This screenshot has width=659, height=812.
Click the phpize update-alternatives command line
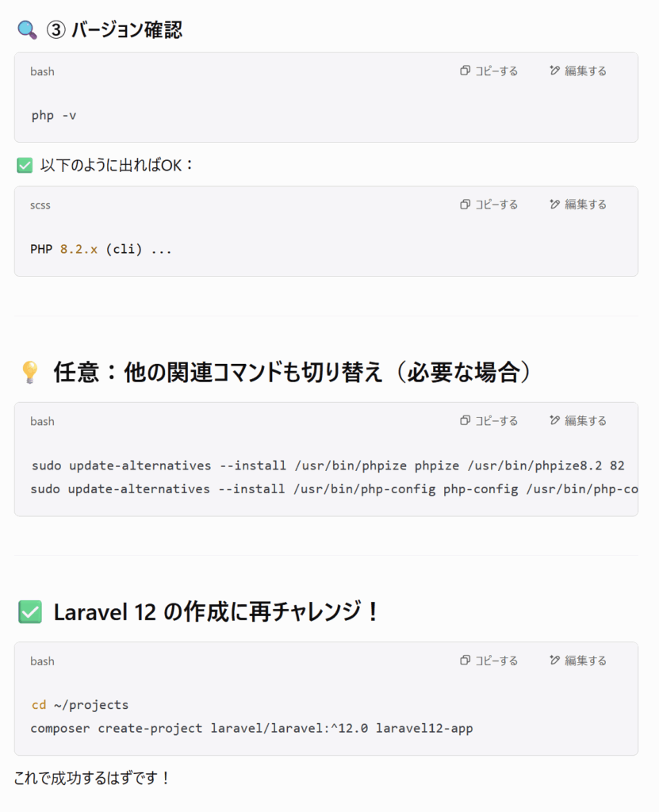[x=328, y=465]
